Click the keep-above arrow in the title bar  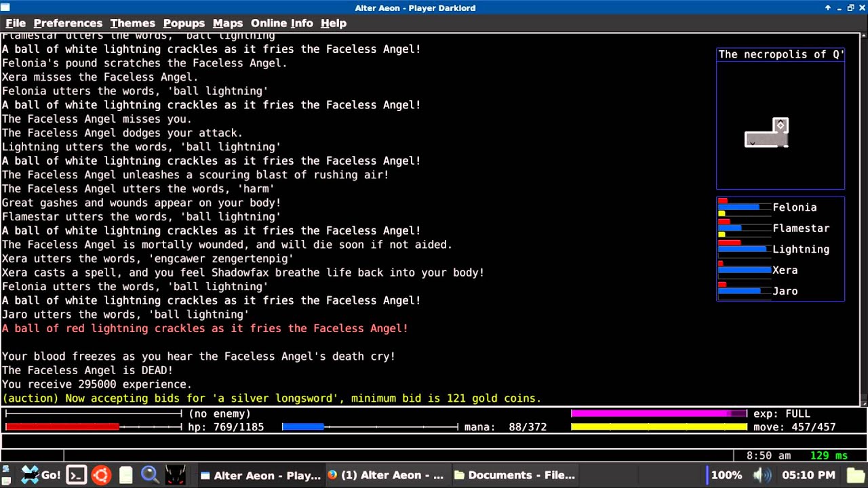(827, 8)
